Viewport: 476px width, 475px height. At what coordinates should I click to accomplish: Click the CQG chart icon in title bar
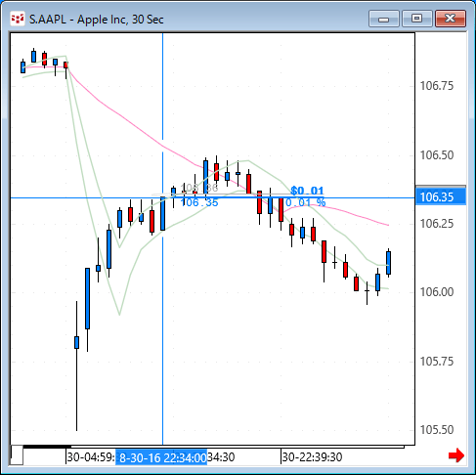[18, 19]
